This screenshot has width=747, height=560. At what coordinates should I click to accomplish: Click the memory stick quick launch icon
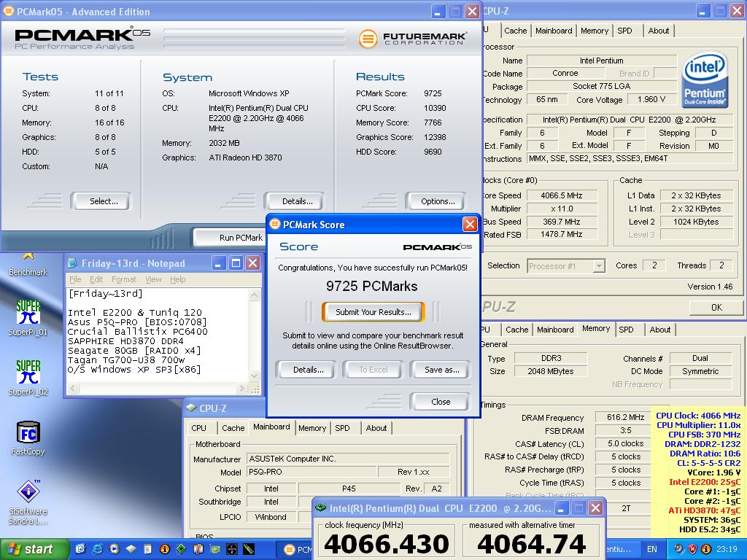tap(248, 549)
